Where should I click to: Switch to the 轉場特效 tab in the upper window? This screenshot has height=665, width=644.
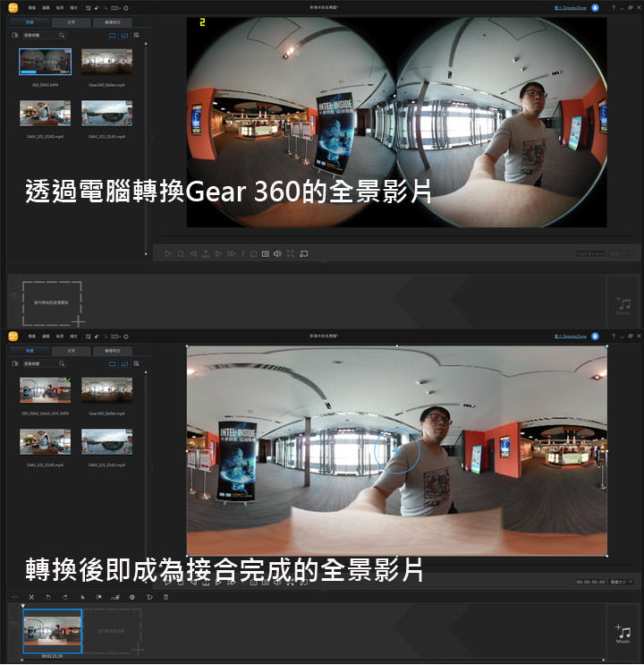(112, 21)
